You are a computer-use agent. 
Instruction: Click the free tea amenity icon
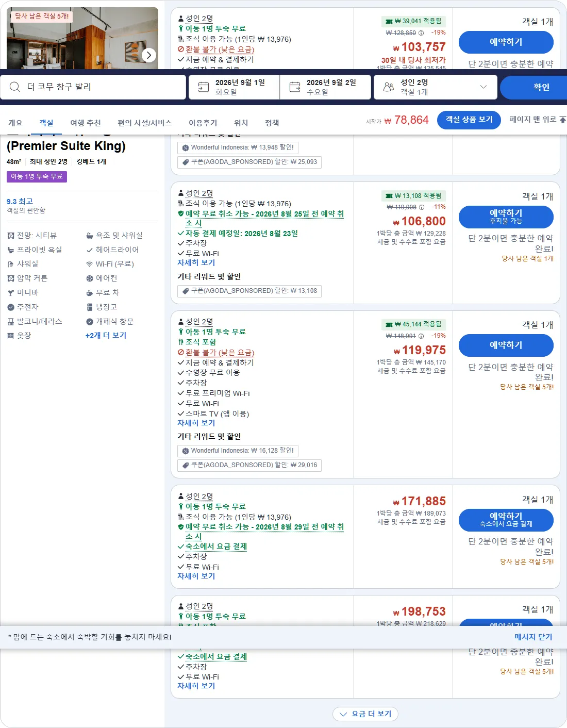90,293
